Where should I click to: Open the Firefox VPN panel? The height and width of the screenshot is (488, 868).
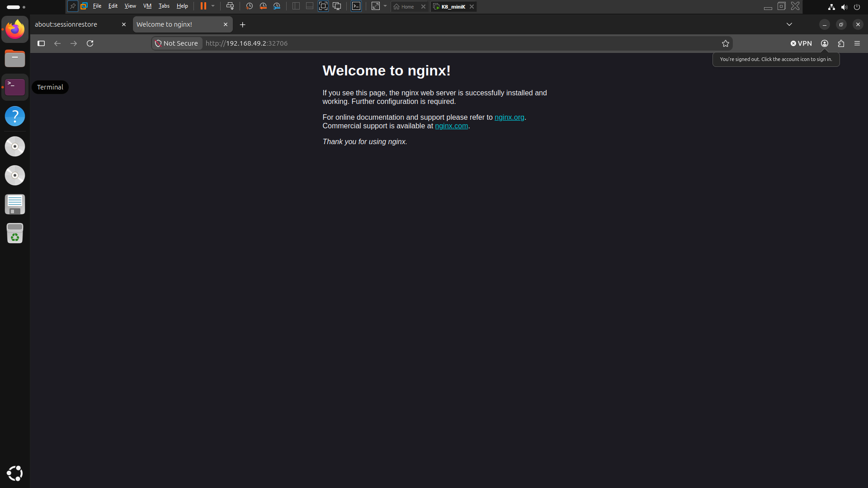click(801, 43)
